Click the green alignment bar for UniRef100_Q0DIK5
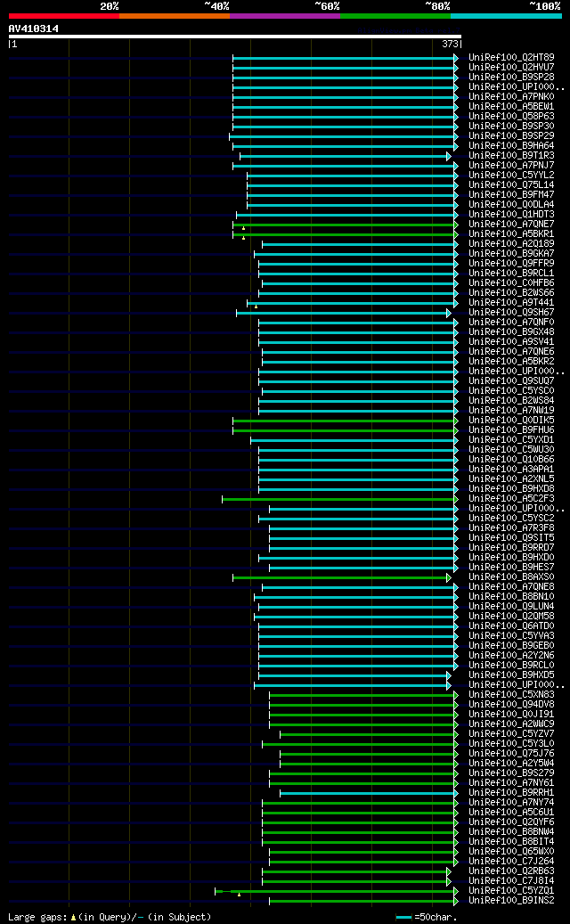The height and width of the screenshot is (924, 570). (345, 421)
